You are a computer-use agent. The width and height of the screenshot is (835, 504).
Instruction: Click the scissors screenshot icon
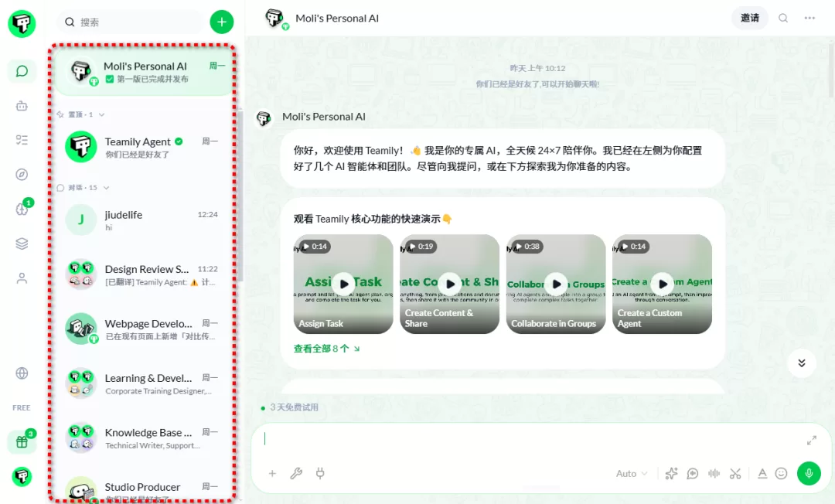pos(735,473)
